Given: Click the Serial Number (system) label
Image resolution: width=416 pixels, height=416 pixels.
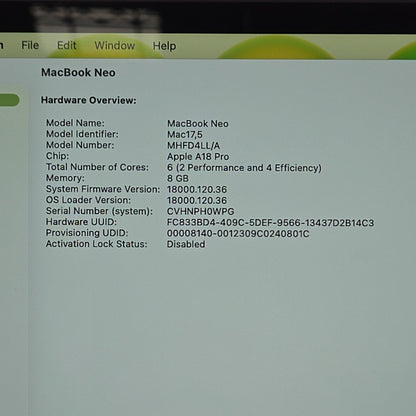Looking at the screenshot, I should click(99, 211).
